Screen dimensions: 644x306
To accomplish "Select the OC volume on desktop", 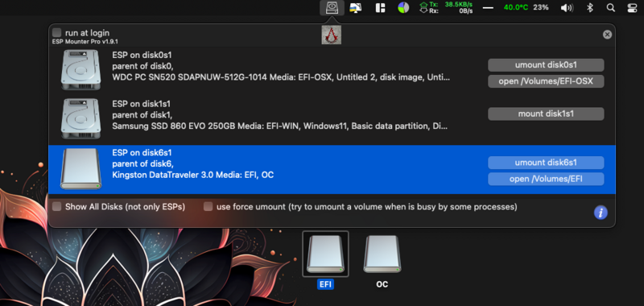I will [x=382, y=254].
